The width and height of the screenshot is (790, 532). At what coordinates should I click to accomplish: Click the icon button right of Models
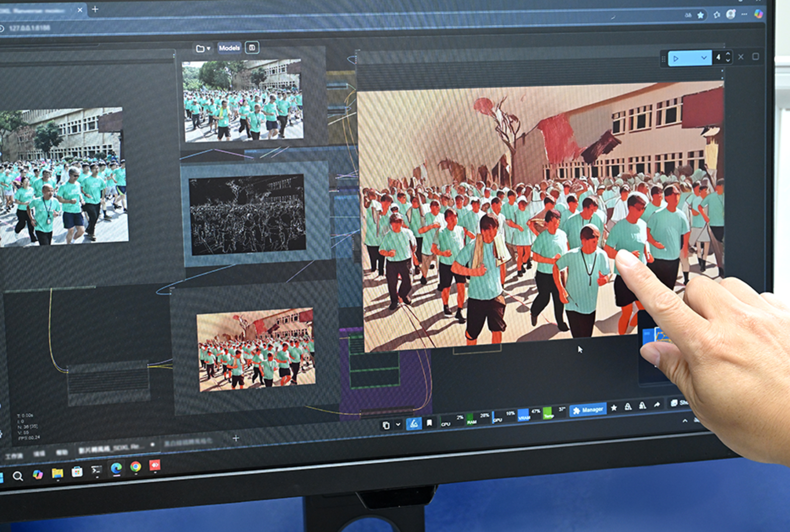tap(252, 48)
